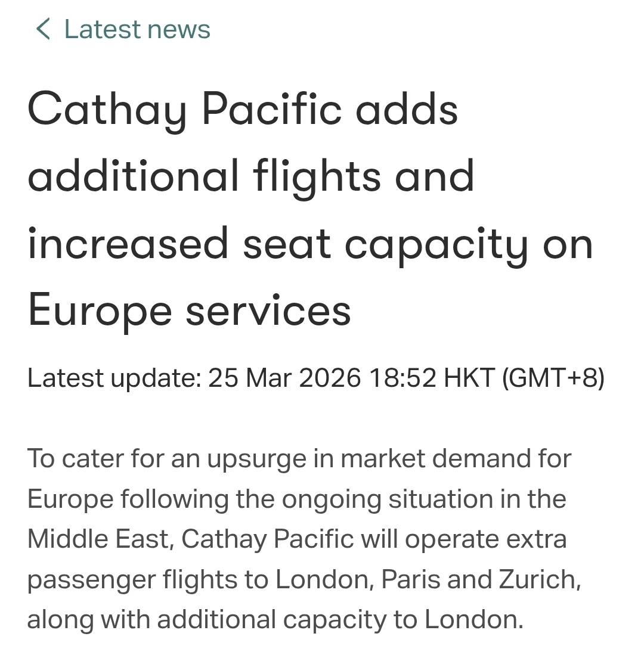Click 'Cathay Pacific' in the body paragraph
Screen dimensions: 644x655
click(268, 539)
